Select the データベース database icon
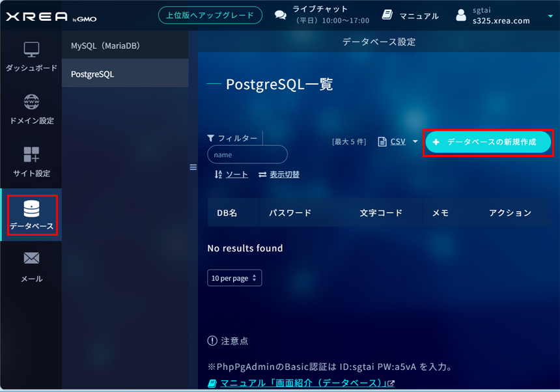The height and width of the screenshot is (392, 560). [31, 208]
